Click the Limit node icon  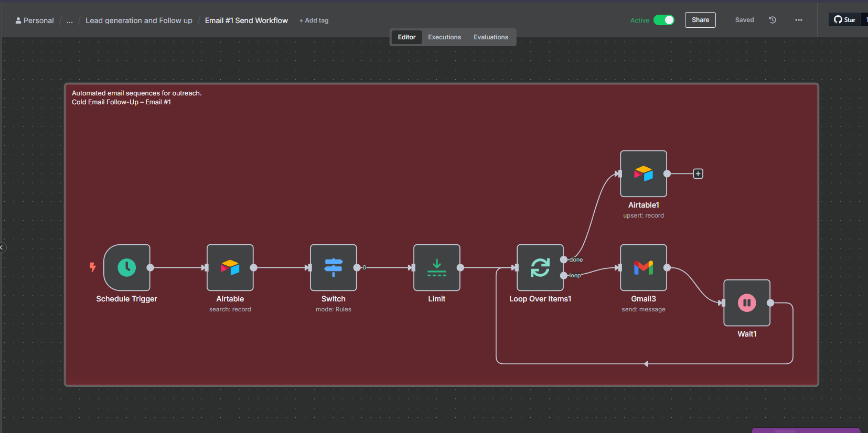coord(437,267)
